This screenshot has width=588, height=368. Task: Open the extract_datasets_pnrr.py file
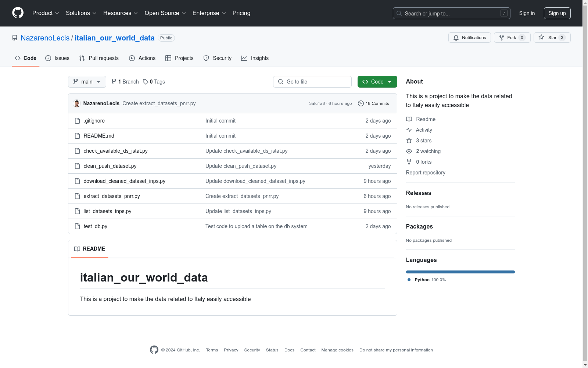[112, 196]
